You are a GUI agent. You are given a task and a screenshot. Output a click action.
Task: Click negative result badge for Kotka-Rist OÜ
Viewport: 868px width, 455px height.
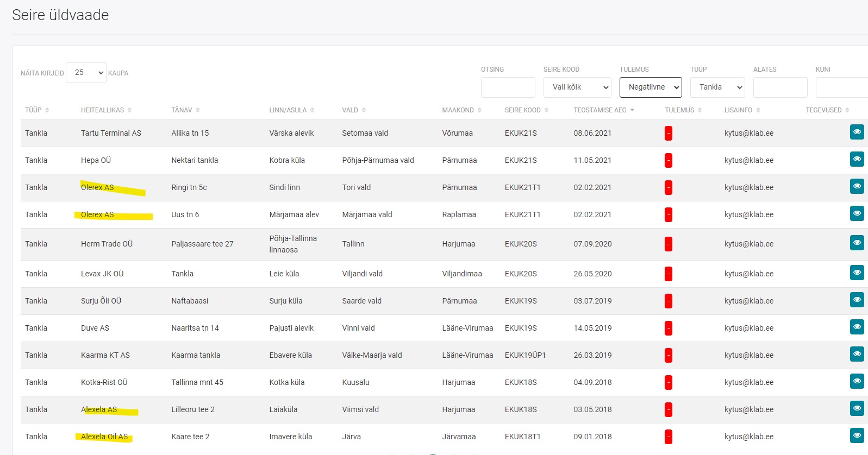pos(668,382)
